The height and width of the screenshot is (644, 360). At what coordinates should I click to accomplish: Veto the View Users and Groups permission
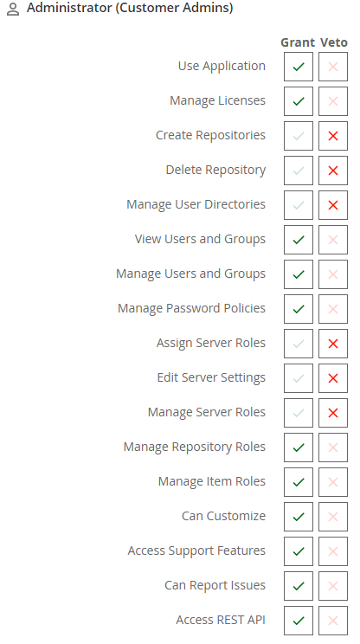(x=333, y=240)
